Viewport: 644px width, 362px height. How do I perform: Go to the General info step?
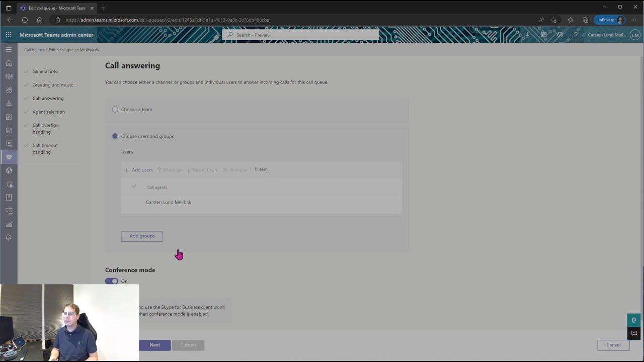click(x=45, y=71)
